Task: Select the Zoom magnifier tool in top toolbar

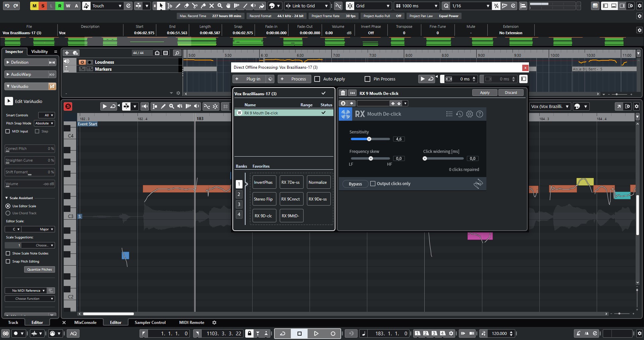Action: pyautogui.click(x=220, y=6)
